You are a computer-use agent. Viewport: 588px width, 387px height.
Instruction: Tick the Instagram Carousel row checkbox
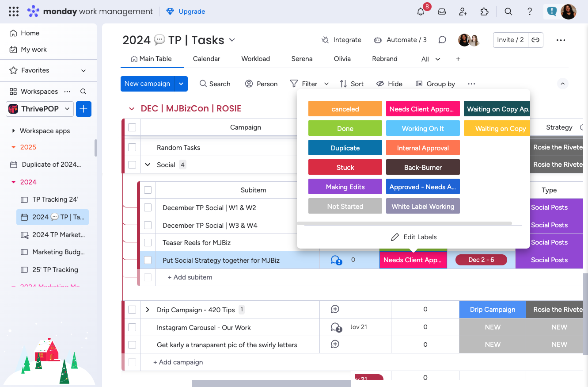pyautogui.click(x=132, y=328)
